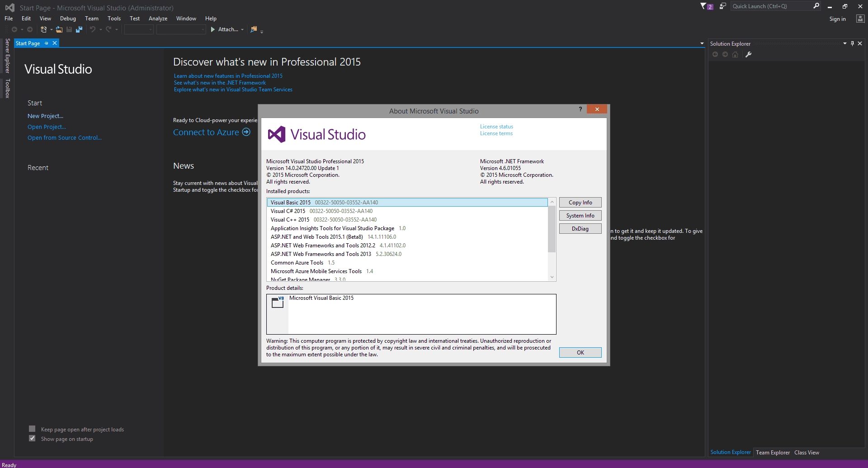Open the Solution Platforms combo box

coord(181,29)
